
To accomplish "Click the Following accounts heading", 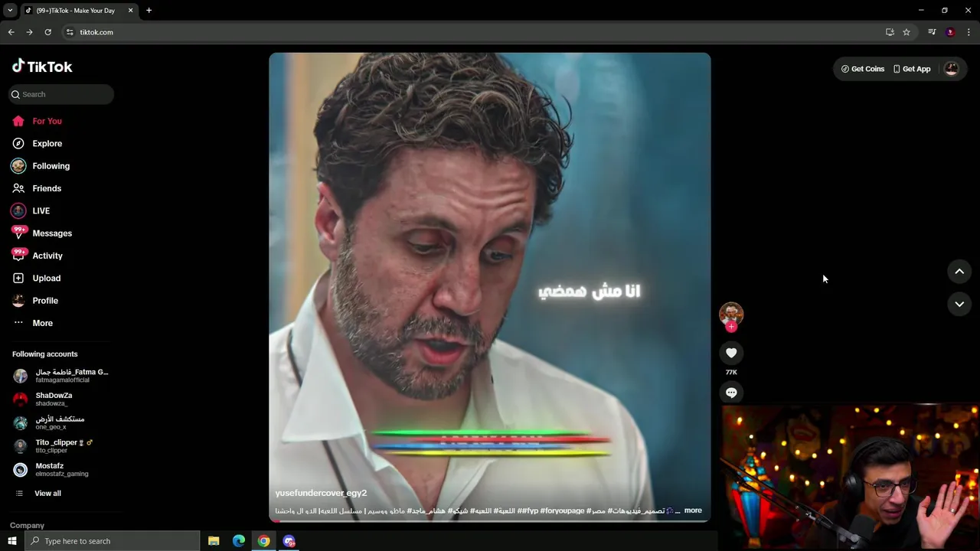I will pyautogui.click(x=44, y=354).
